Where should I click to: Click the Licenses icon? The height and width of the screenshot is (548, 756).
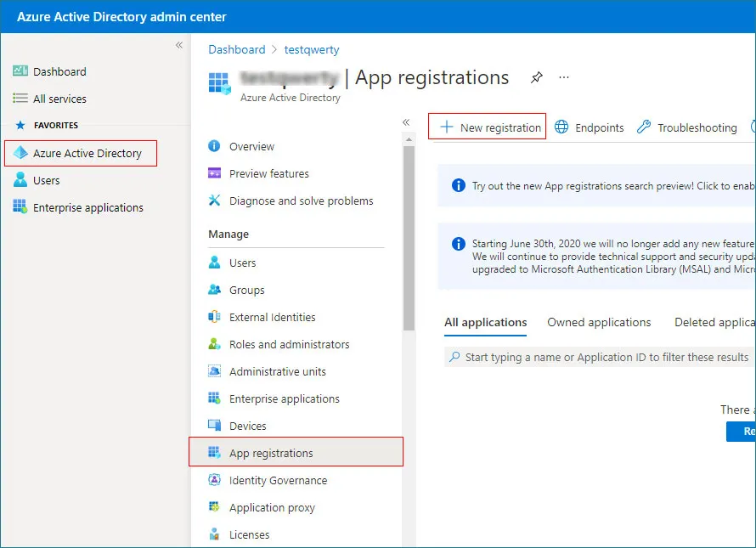[214, 534]
